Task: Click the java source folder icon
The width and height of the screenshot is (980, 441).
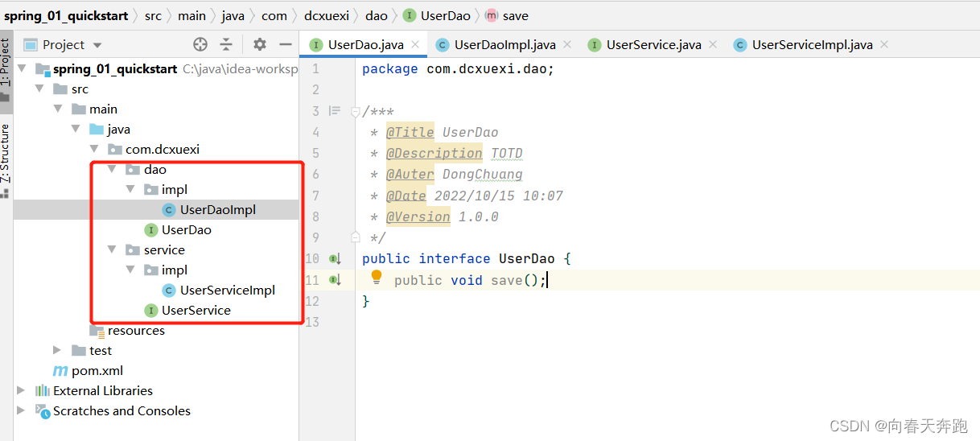Action: pos(97,130)
